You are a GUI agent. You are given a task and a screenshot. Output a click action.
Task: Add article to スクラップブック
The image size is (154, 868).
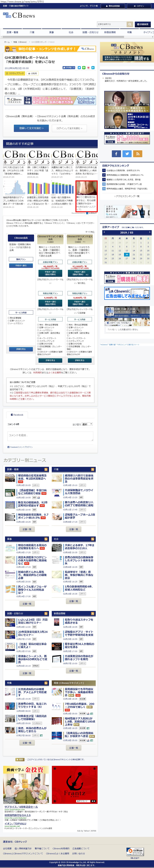(15, 73)
